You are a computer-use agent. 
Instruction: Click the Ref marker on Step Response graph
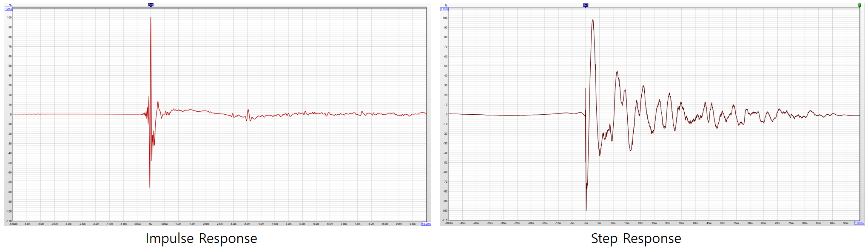(x=586, y=5)
